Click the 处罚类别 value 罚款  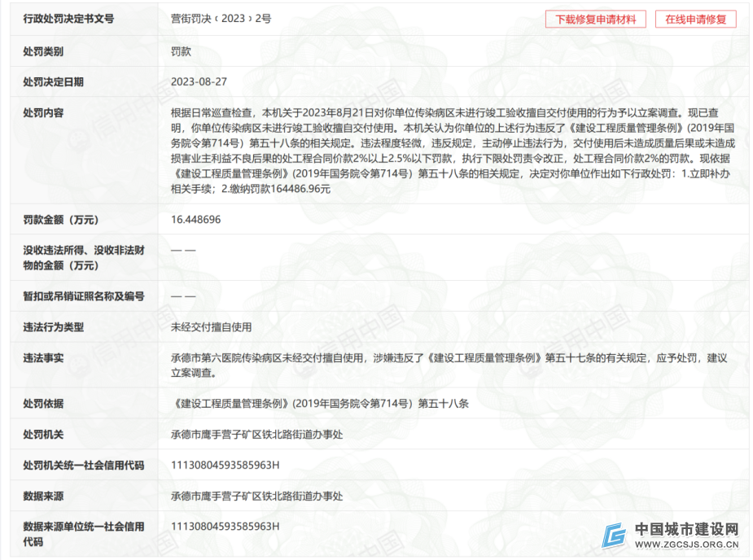tap(181, 51)
